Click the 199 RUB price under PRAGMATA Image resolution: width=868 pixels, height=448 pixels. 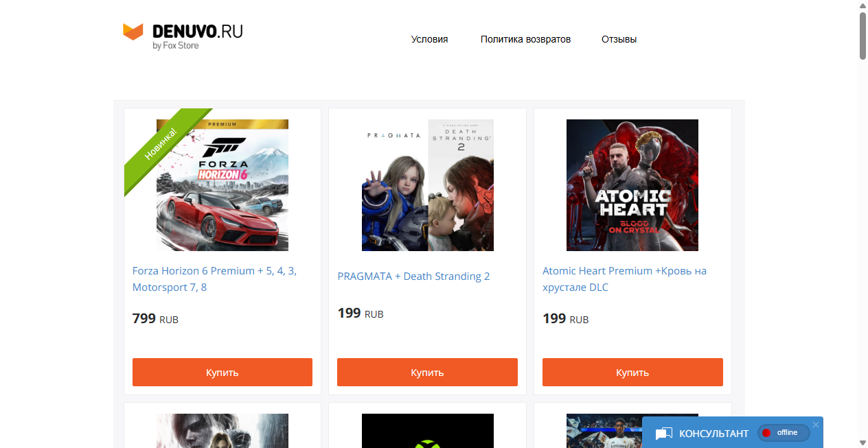pyautogui.click(x=361, y=314)
